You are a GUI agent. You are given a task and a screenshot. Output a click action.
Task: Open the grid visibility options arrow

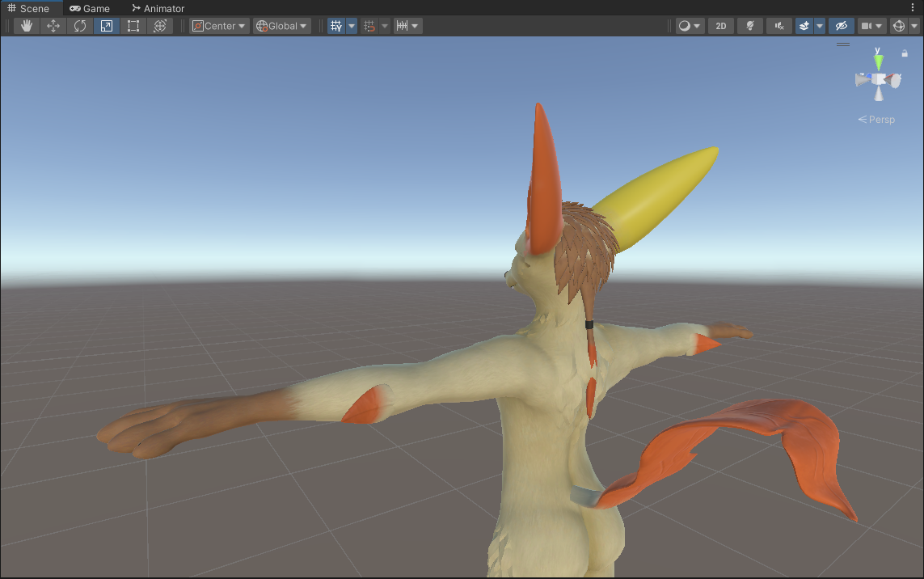pyautogui.click(x=352, y=26)
